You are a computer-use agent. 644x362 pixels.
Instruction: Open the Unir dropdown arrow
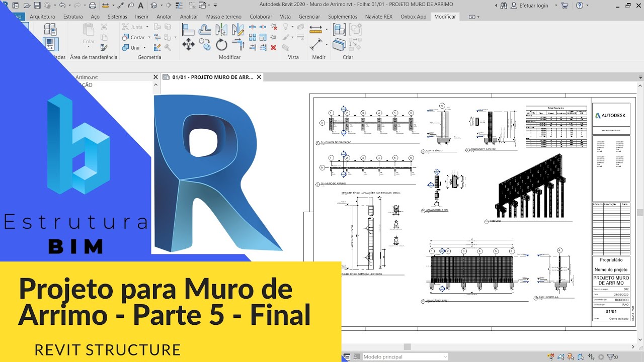tap(144, 48)
